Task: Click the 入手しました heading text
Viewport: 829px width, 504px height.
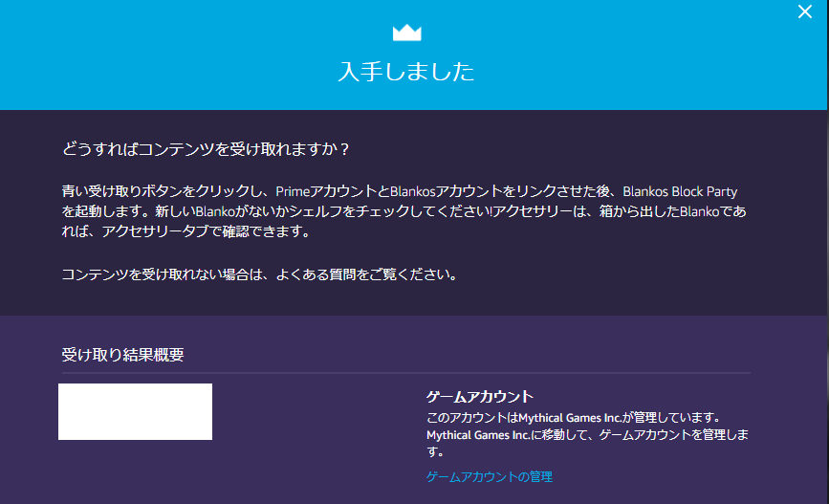Action: coord(406,72)
